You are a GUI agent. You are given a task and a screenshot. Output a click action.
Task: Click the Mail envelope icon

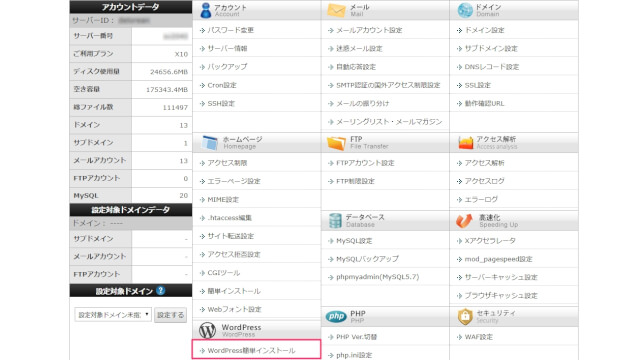[336, 10]
